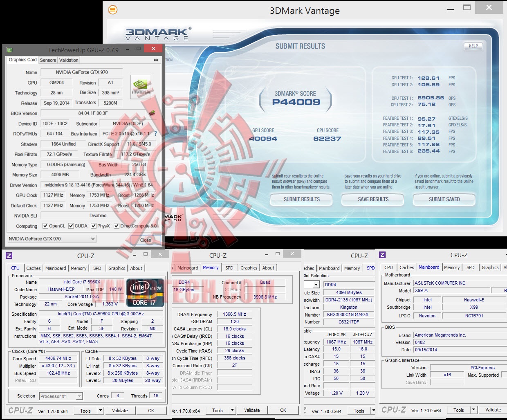Click the SAVE RESULTS button
The width and height of the screenshot is (507, 420).
(373, 199)
